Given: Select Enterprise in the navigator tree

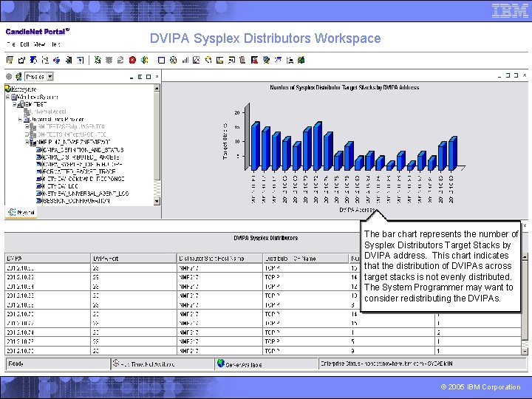Looking at the screenshot, I should tap(24, 89).
